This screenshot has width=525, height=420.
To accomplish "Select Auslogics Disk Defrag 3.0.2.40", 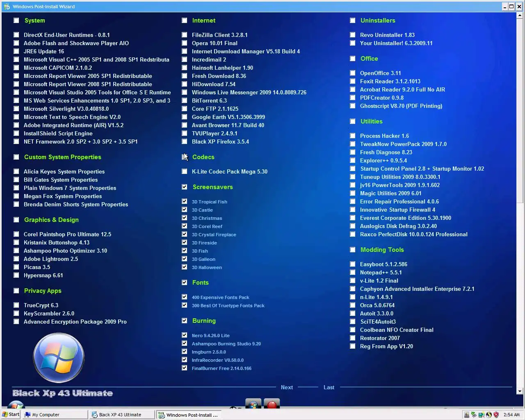I will (x=353, y=226).
